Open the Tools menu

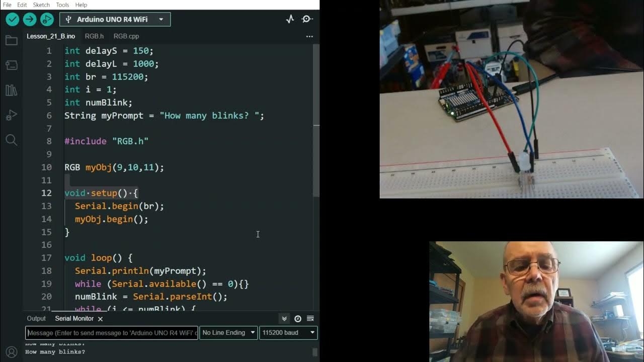tap(62, 5)
